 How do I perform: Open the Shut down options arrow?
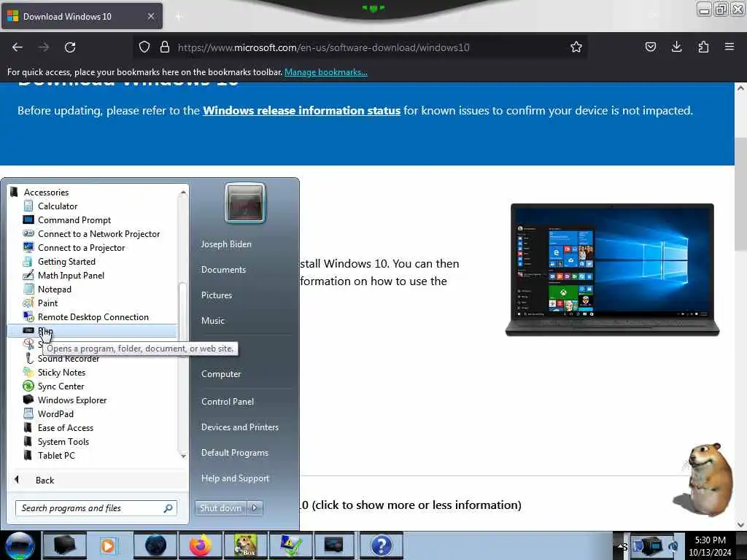pyautogui.click(x=255, y=508)
